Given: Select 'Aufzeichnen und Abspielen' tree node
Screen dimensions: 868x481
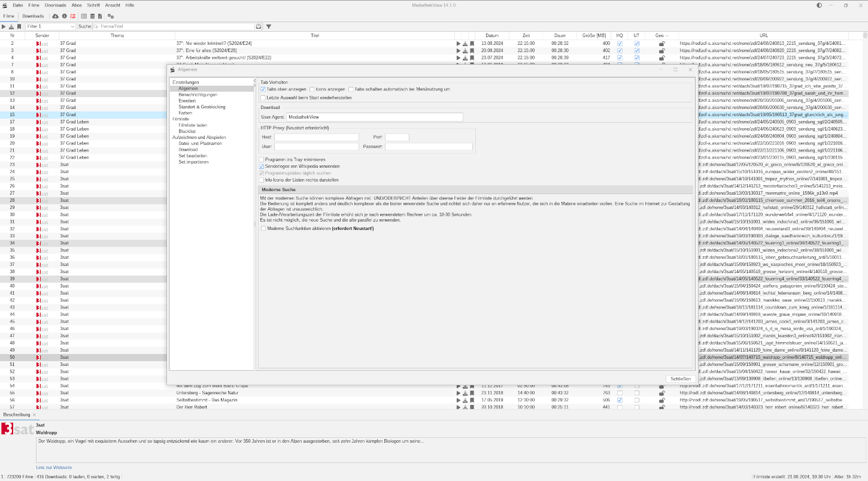Looking at the screenshot, I should point(199,137).
